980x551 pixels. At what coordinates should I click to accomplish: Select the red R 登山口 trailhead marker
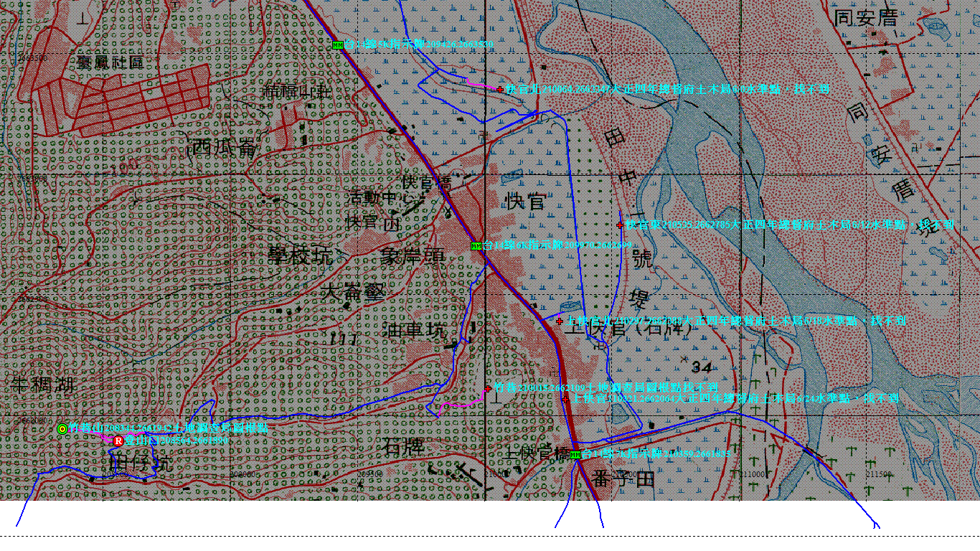point(118,441)
